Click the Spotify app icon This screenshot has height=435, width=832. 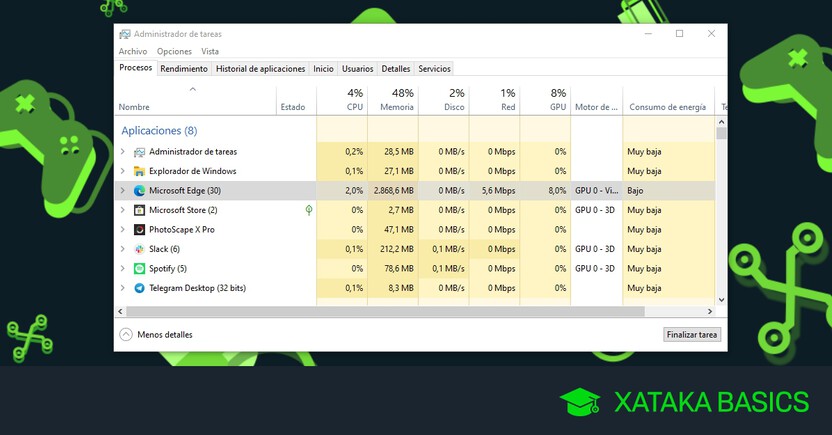[x=140, y=269]
